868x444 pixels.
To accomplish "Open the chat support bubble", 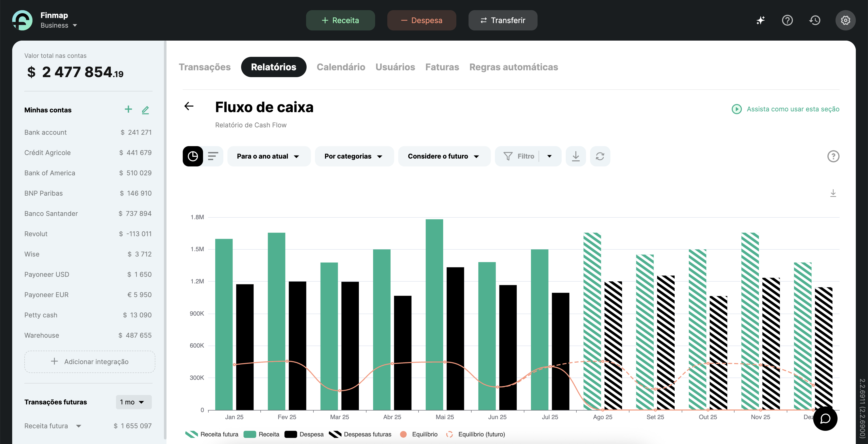I will pyautogui.click(x=825, y=418).
